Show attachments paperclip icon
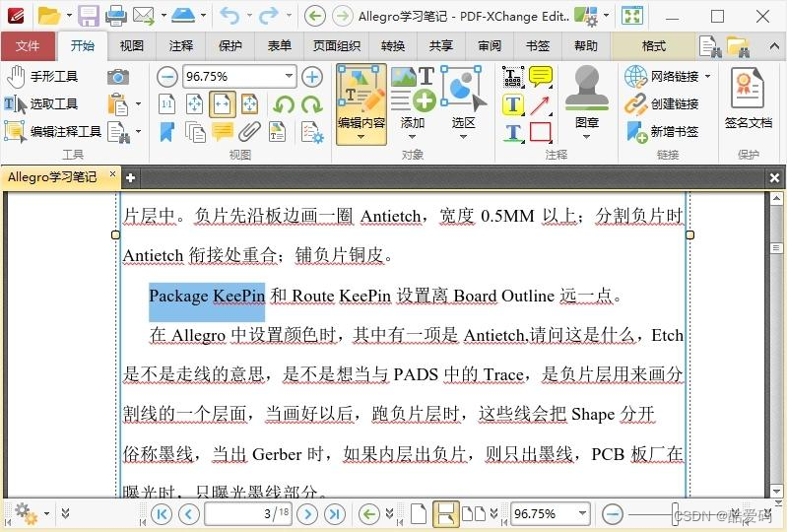Screen dimensions: 787x532 pos(249,132)
